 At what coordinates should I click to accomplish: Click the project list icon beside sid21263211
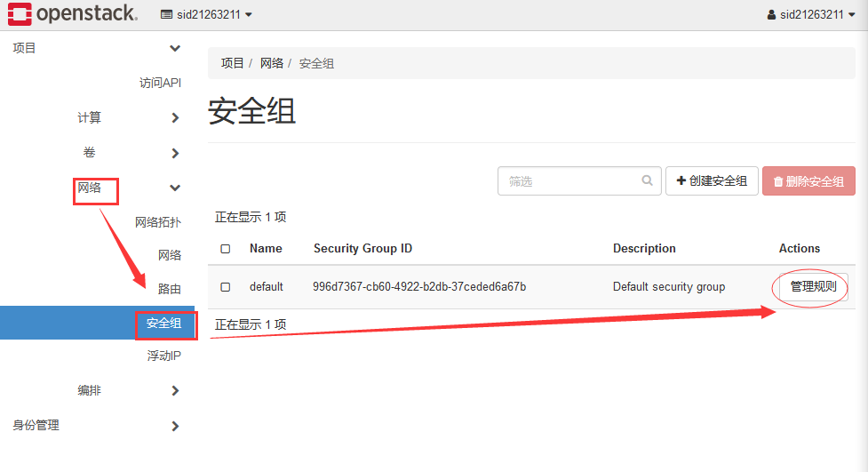pyautogui.click(x=167, y=14)
